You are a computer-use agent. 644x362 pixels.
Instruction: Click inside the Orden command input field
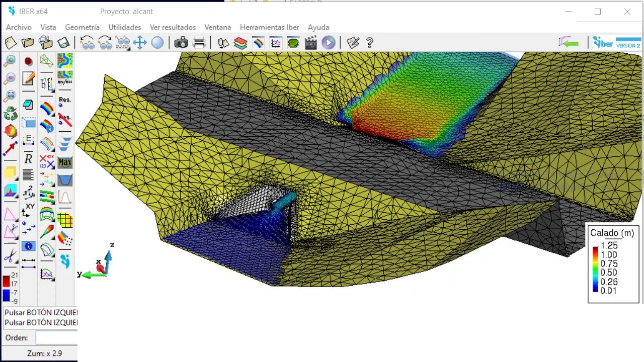(x=55, y=337)
